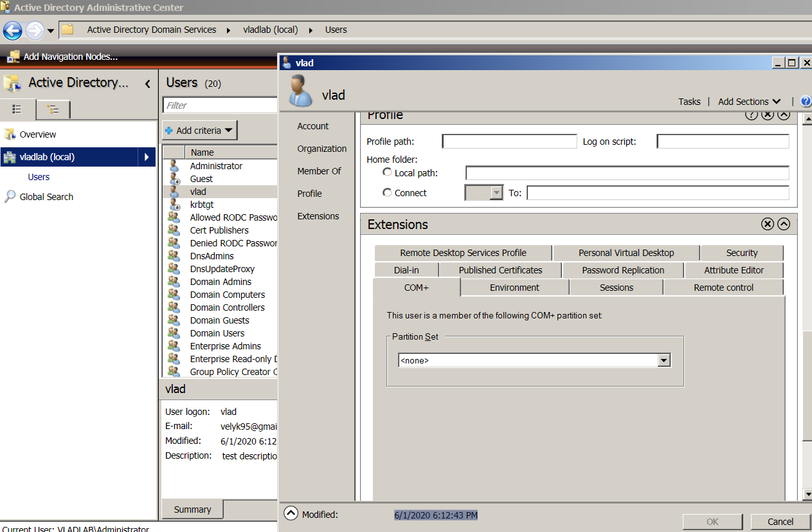Sort by the Name column header
This screenshot has width=812, height=532.
click(x=231, y=152)
